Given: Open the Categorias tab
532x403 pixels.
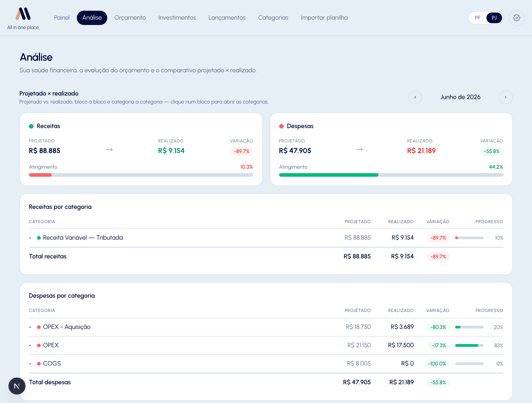Looking at the screenshot, I should 273,18.
